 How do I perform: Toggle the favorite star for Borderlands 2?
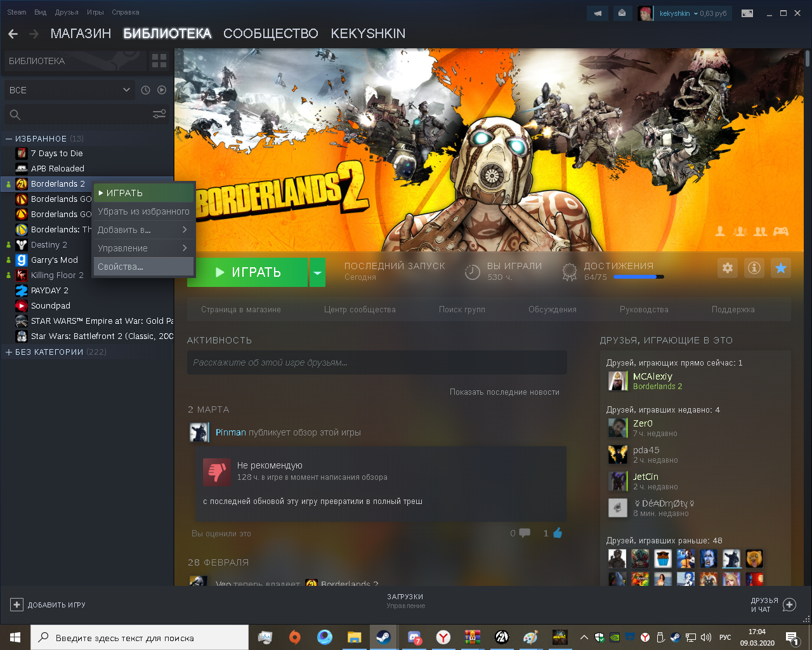pos(781,268)
